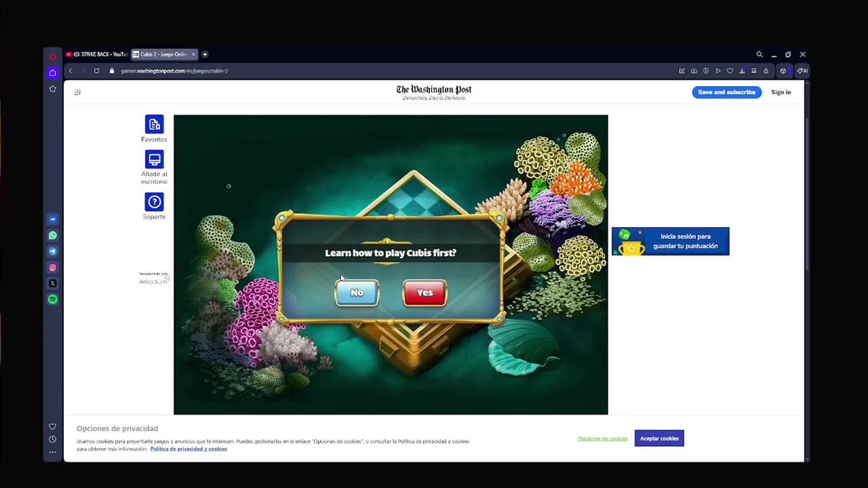Image resolution: width=868 pixels, height=488 pixels.
Task: Open extensions cube icon
Action: coord(783,70)
